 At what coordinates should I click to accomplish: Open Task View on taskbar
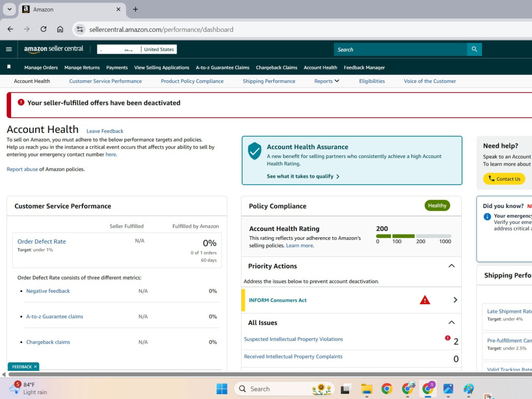(x=345, y=389)
